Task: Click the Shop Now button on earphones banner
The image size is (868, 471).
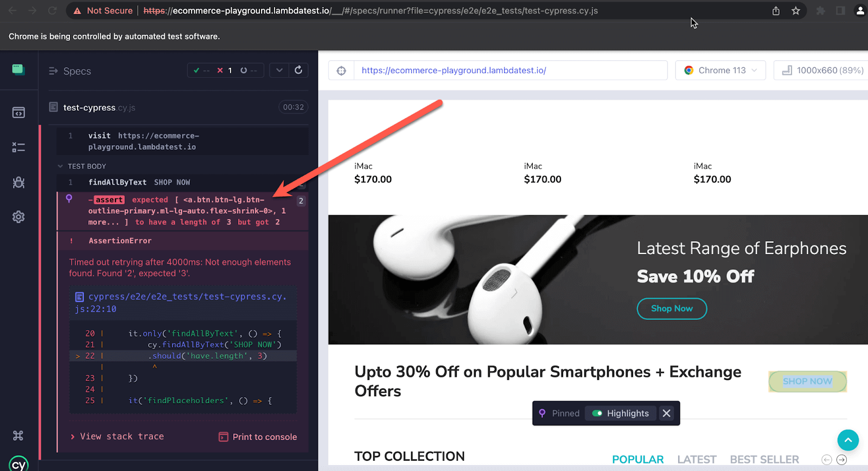Action: [672, 308]
